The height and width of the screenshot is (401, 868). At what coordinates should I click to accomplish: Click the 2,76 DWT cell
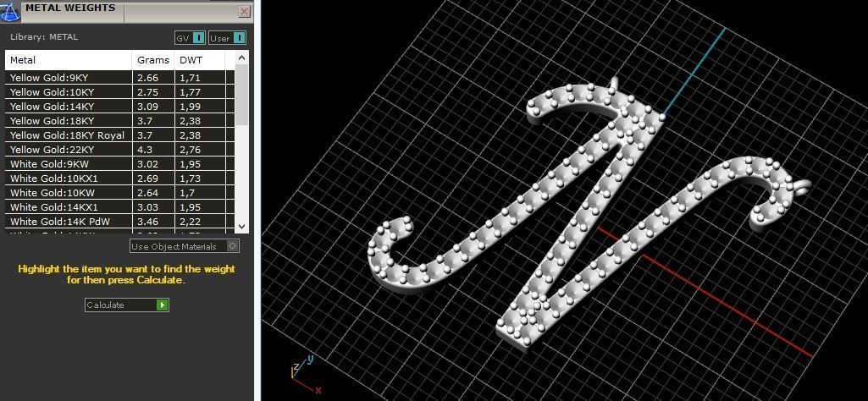click(200, 150)
